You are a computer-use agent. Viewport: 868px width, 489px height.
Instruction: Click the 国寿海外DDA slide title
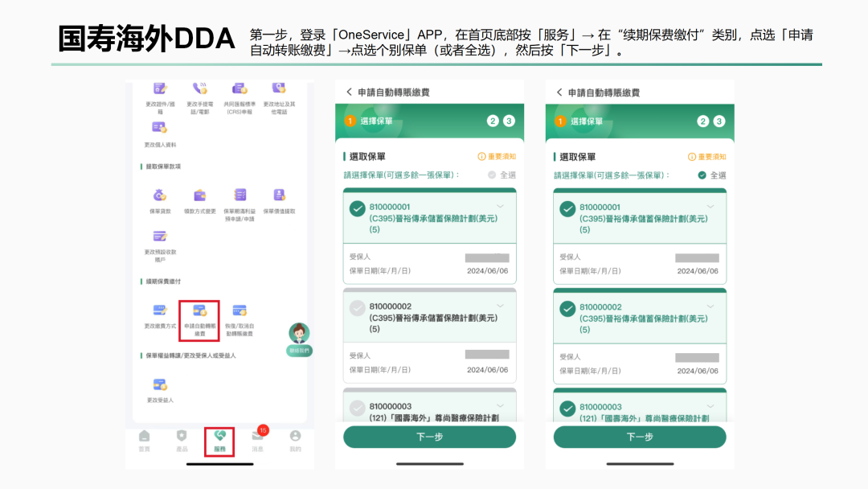click(x=147, y=39)
